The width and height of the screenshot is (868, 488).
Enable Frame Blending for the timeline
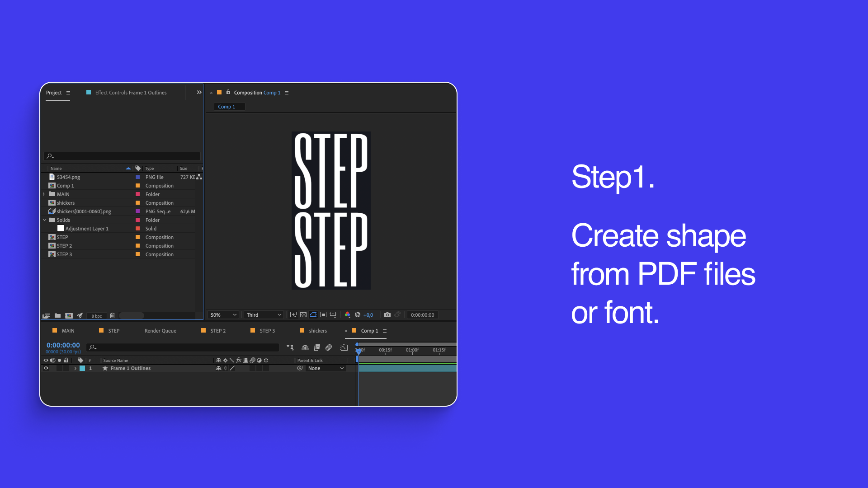click(316, 347)
